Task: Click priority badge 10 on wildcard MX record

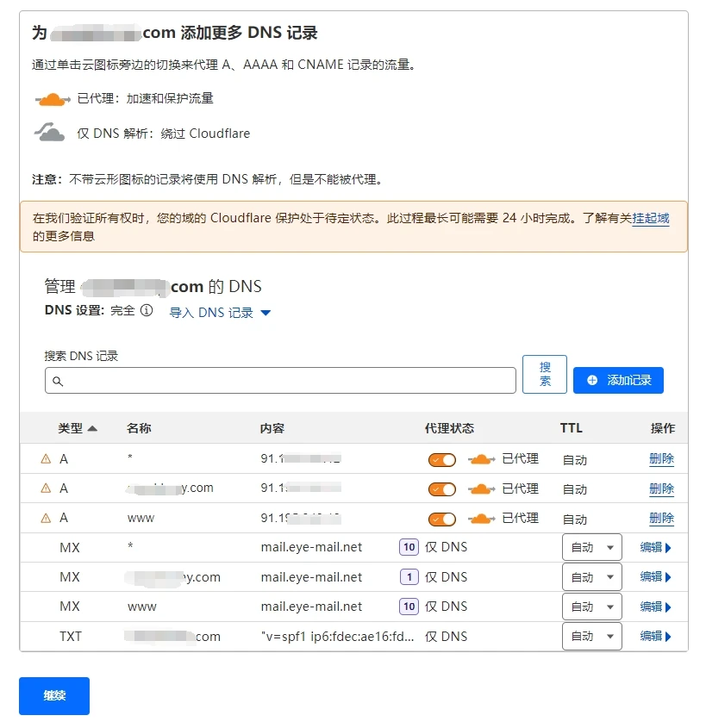Action: tap(409, 547)
